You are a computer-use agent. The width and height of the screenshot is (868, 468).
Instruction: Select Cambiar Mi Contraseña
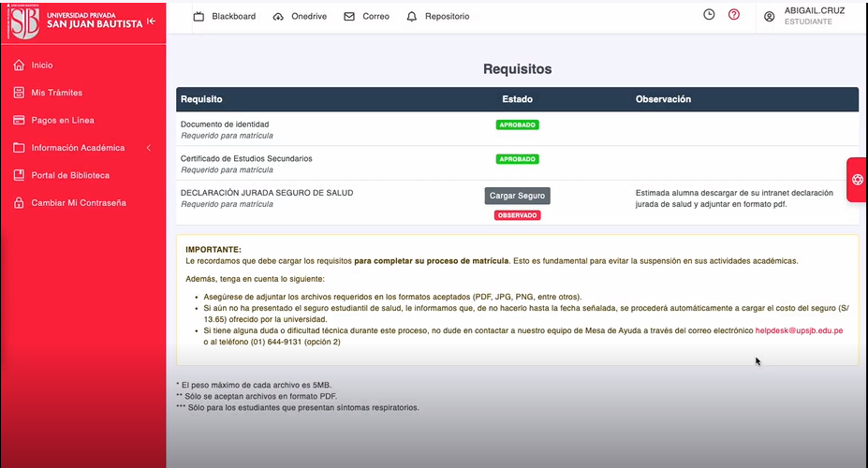point(78,203)
